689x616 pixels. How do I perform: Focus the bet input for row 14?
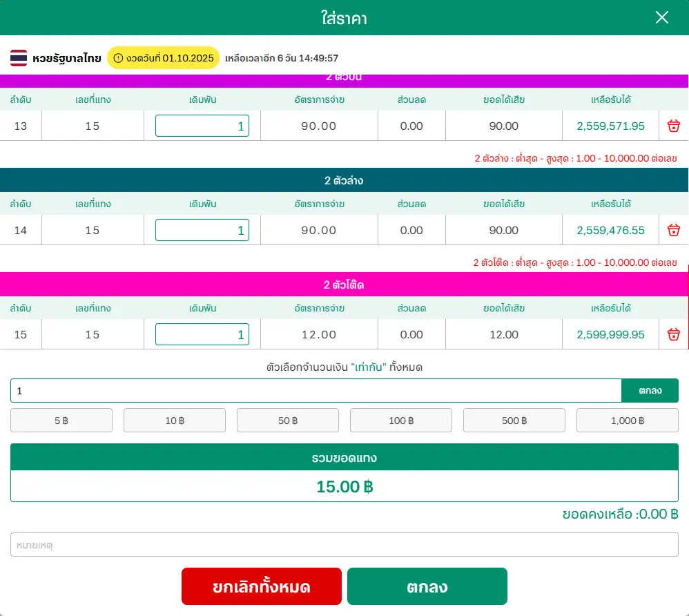[202, 230]
